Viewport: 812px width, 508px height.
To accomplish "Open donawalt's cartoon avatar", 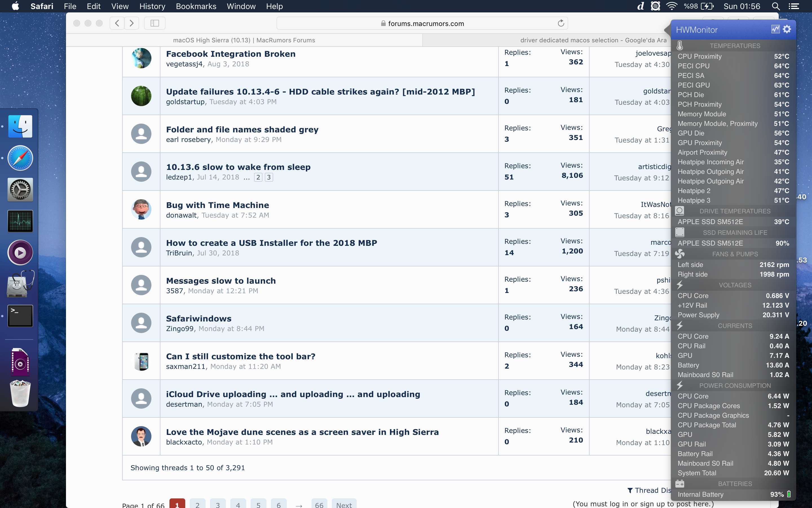I will (141, 209).
